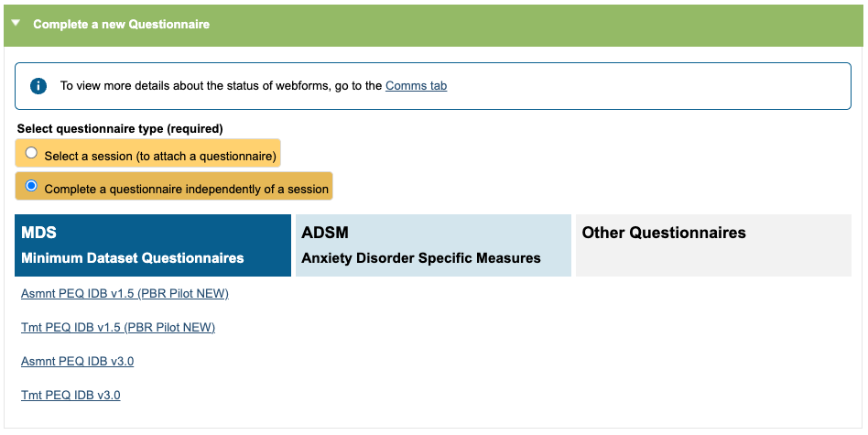Open the Tmt PEQ IDB v3.0 questionnaire
This screenshot has height=435, width=868.
click(71, 396)
